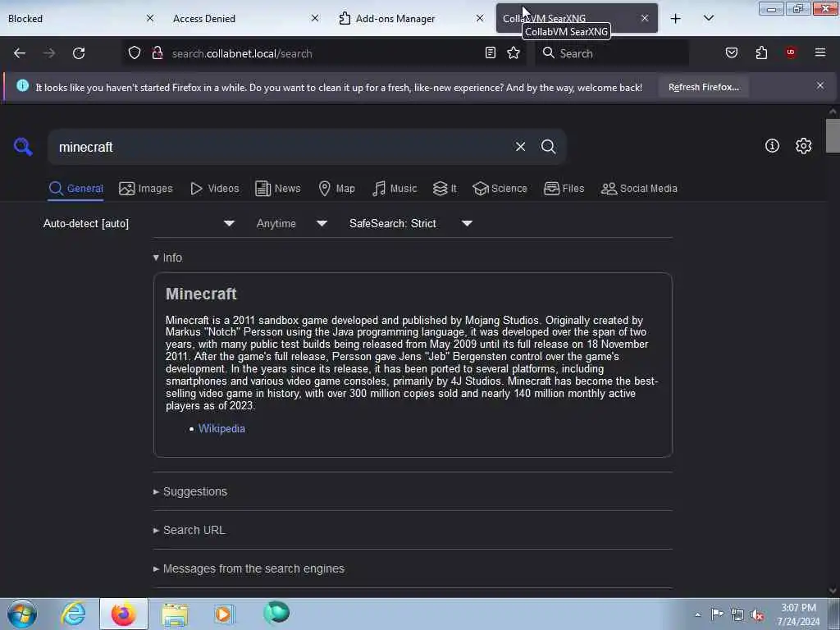Open SearXNG preferences gear icon
Screen dimensions: 840x630
coord(803,146)
